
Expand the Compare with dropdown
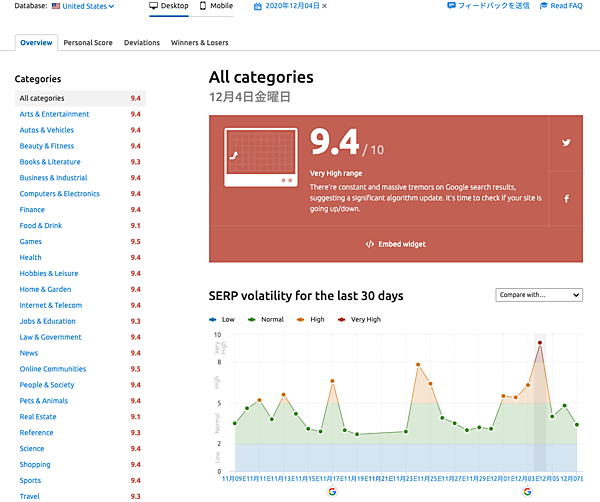coord(539,295)
